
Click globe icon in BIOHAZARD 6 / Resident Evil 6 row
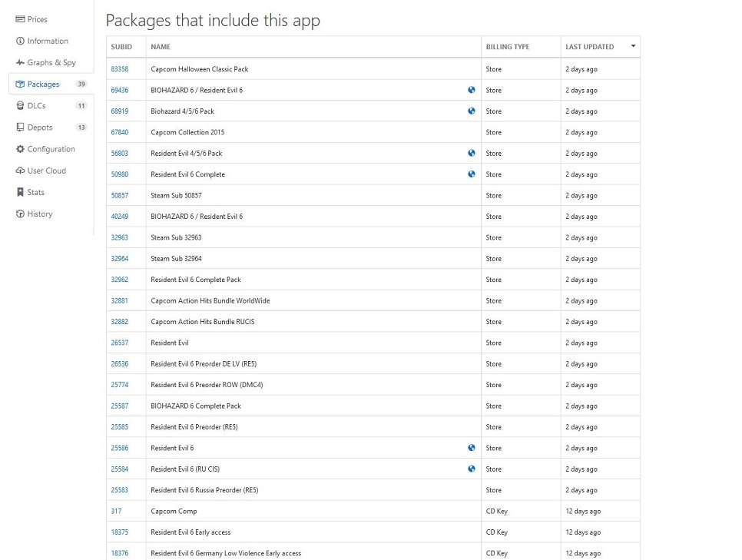pyautogui.click(x=472, y=90)
